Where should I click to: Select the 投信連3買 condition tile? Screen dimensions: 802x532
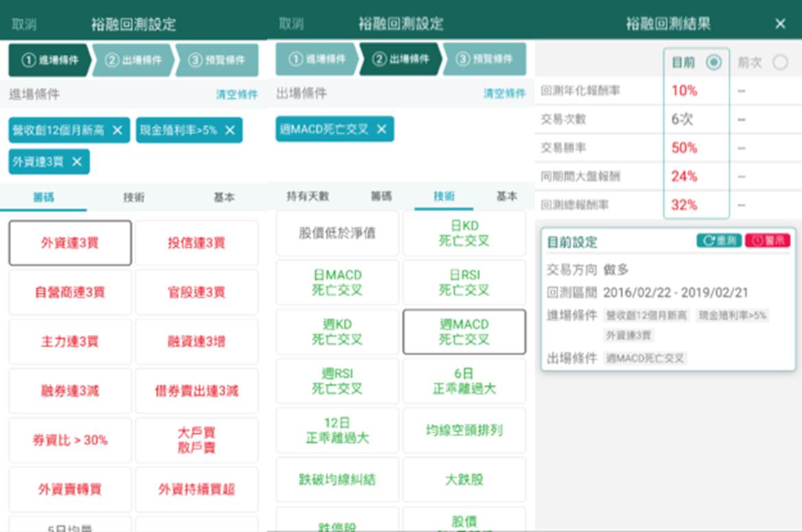(197, 243)
